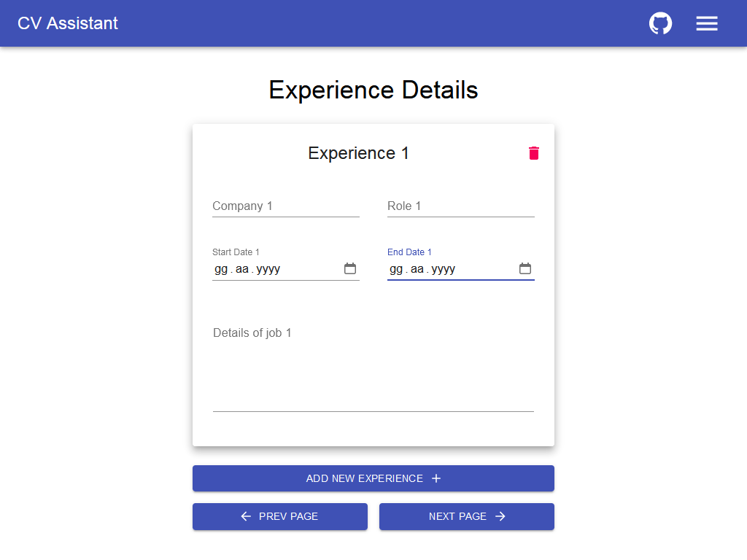Screen dimensions: 747x560
Task: Select month segment of Start Date 1
Action: [x=242, y=269]
